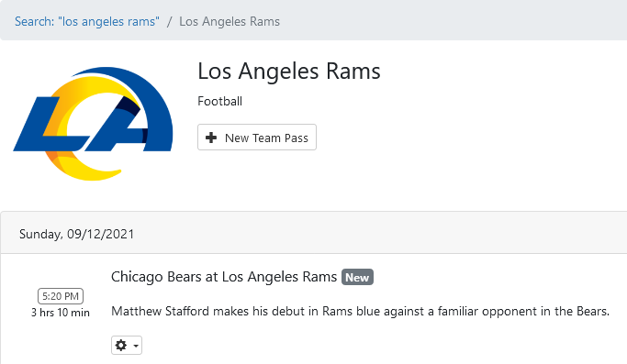Click the Chicago Bears at Los Angeles Rams title
This screenshot has height=364, width=627.
click(x=224, y=277)
